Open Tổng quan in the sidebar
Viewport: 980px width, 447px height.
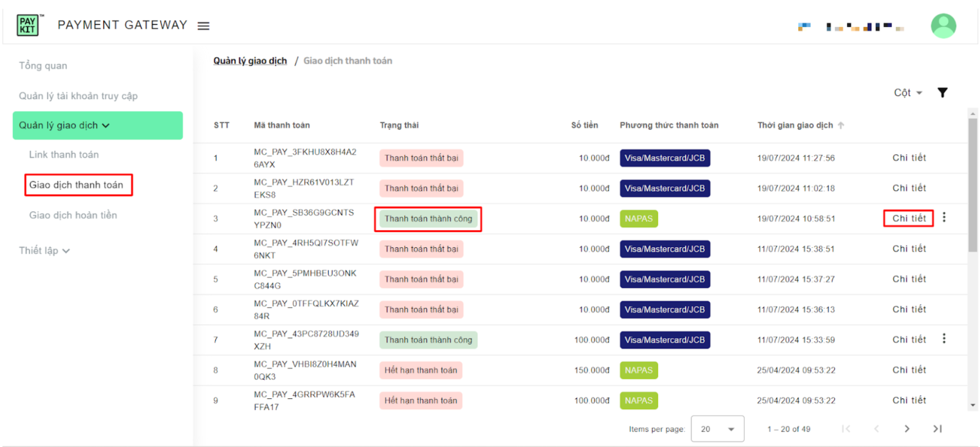43,66
